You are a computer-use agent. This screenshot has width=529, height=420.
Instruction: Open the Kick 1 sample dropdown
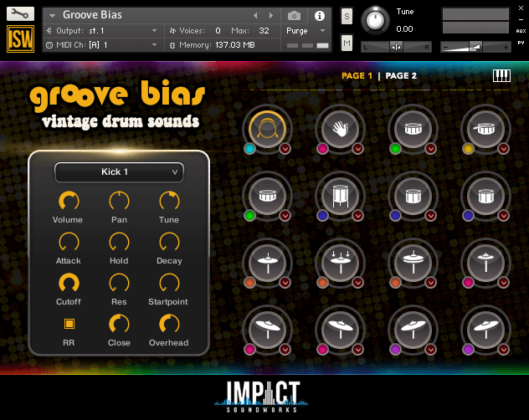(x=119, y=172)
